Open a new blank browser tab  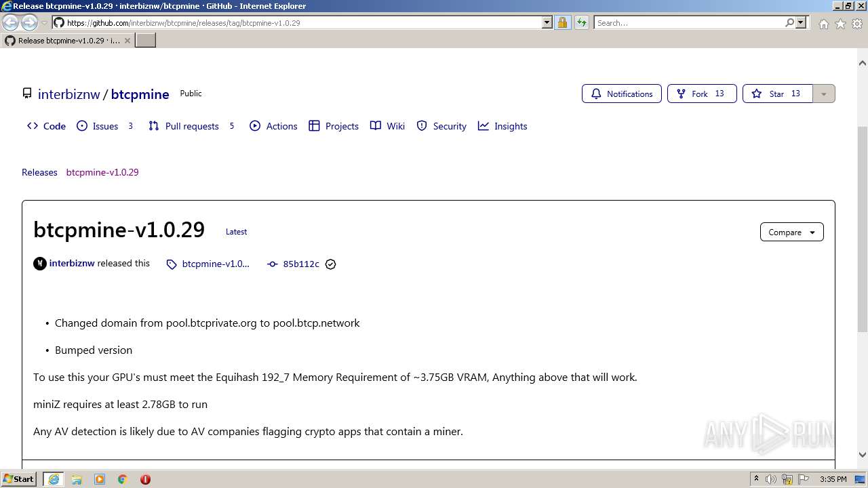coord(146,40)
